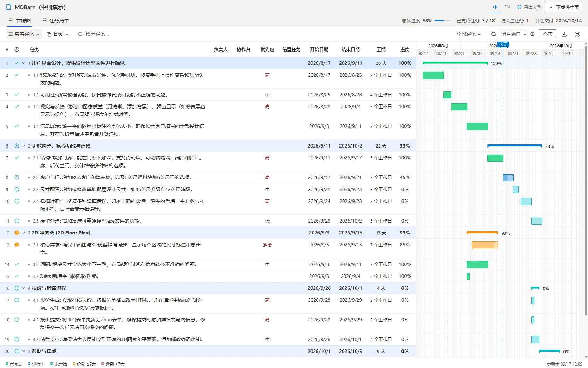Open the 适合窗口 zoom dropdown
Image resolution: width=588 pixels, height=368 pixels.
513,34
